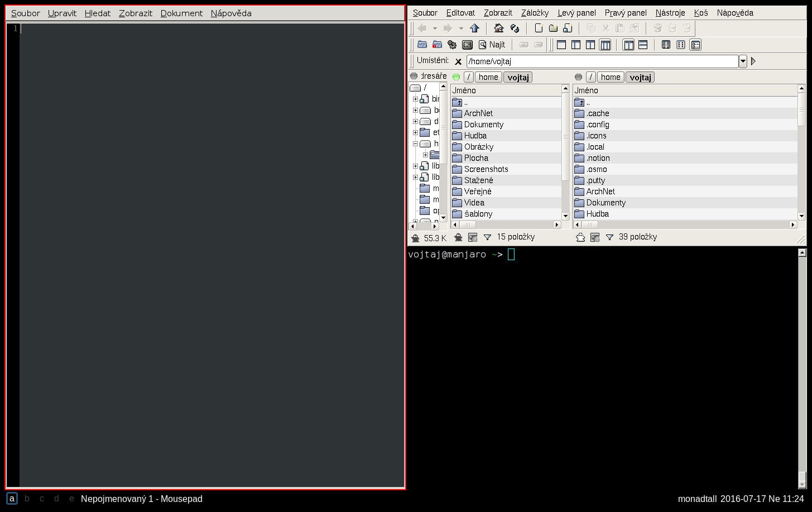Go back using the Xfe back arrow
The width and height of the screenshot is (812, 512).
[x=422, y=28]
